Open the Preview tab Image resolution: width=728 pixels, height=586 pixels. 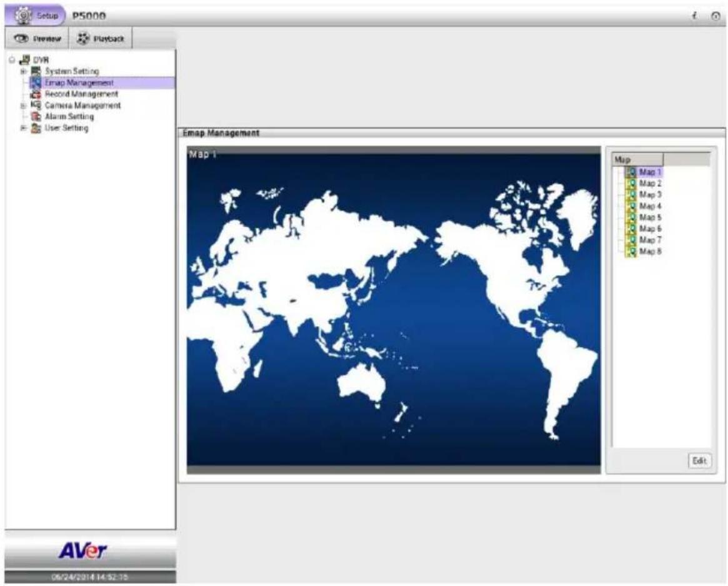click(37, 39)
